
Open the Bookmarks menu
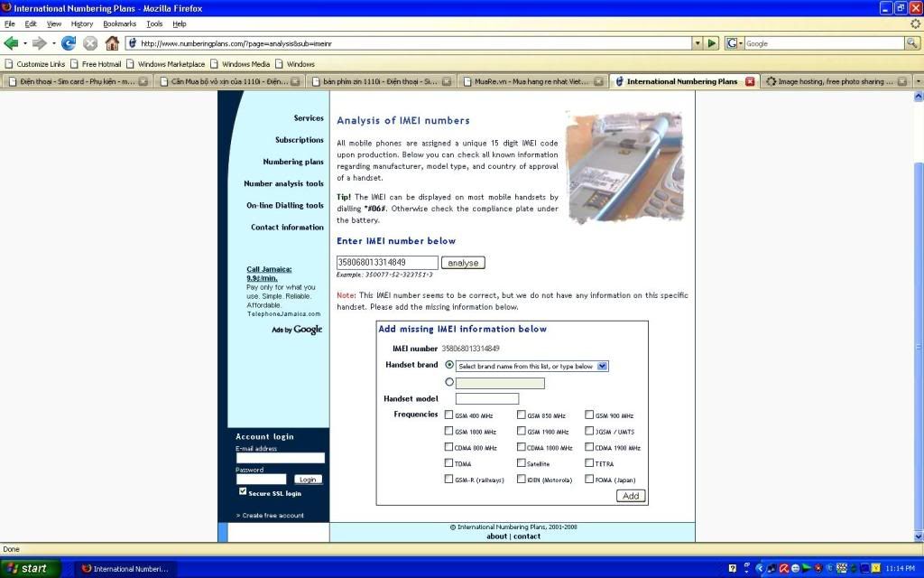(120, 23)
